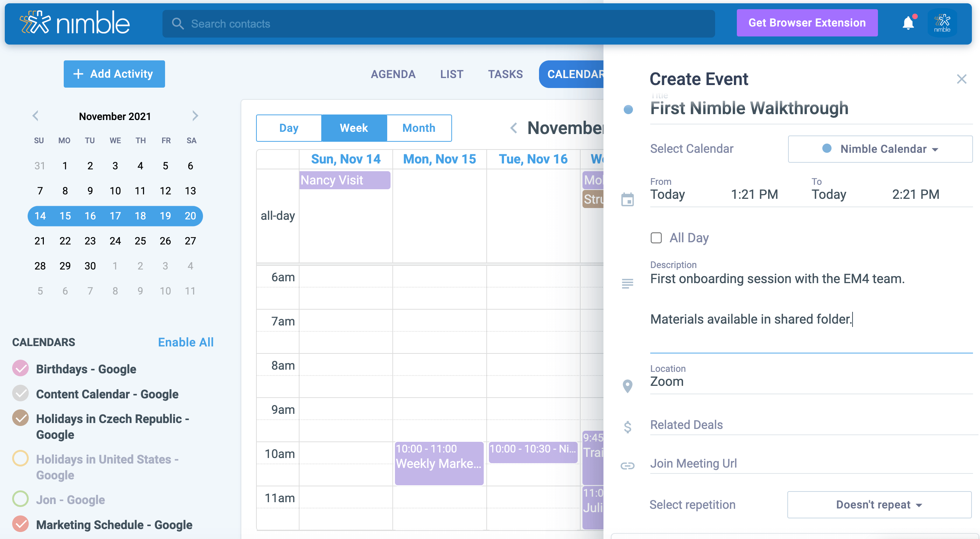Enable the Jon - Google calendar
This screenshot has height=539, width=980.
[21, 499]
